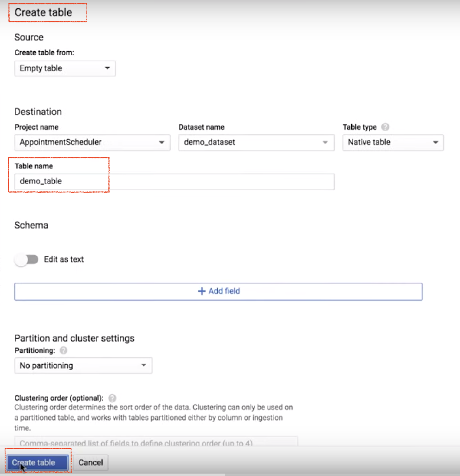Click the help icon beside Table type
Image resolution: width=460 pixels, height=476 pixels.
(x=385, y=127)
